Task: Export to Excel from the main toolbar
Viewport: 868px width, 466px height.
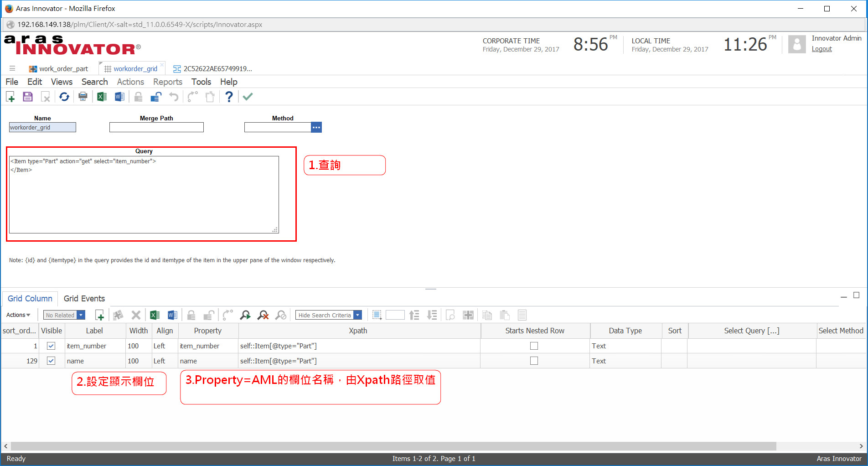Action: 102,97
